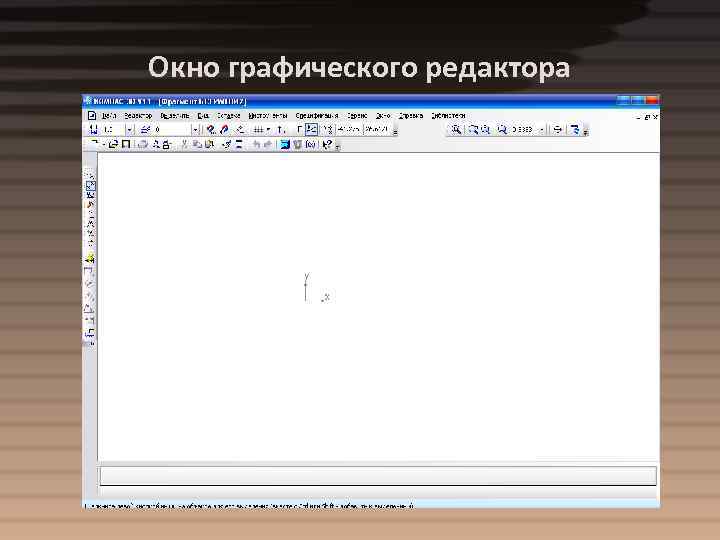Open the Библиотеки menu

pos(448,116)
